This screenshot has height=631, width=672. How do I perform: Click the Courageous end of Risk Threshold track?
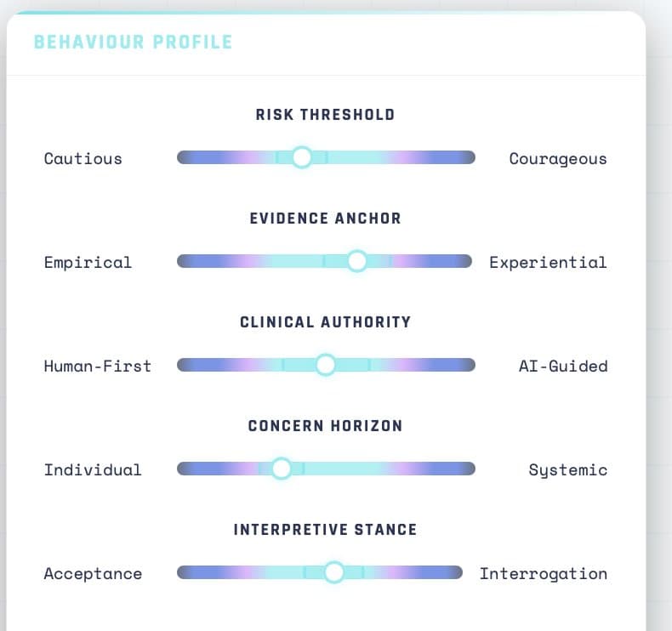tap(464, 157)
